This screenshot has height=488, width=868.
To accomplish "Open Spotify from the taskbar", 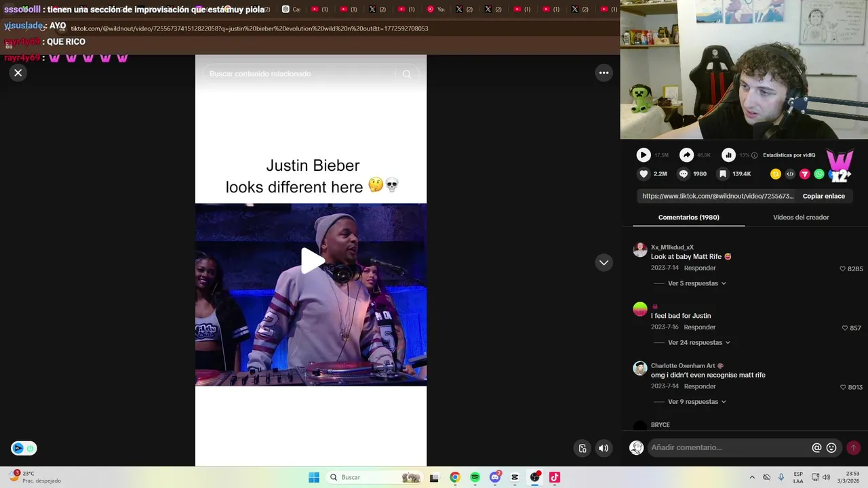I will click(475, 477).
